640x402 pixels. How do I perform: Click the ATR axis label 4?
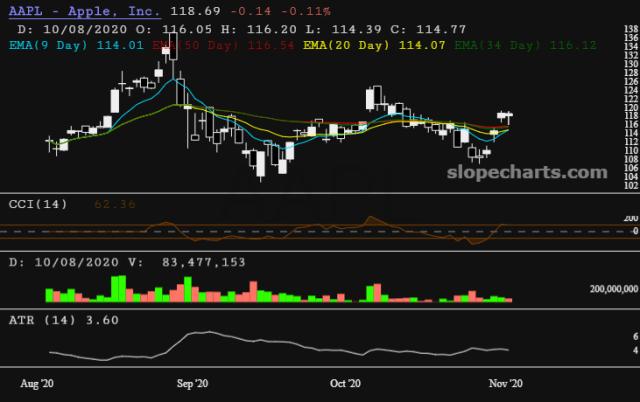635,350
